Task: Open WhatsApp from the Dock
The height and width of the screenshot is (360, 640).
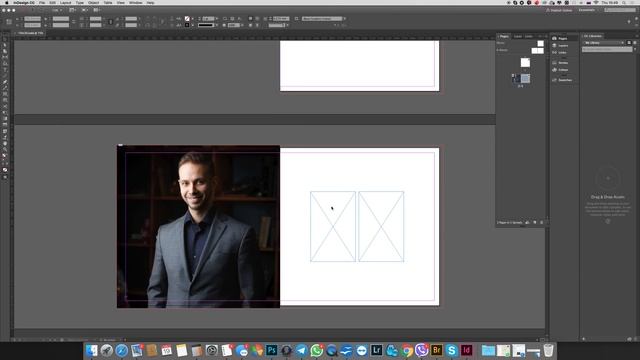Action: point(316,350)
